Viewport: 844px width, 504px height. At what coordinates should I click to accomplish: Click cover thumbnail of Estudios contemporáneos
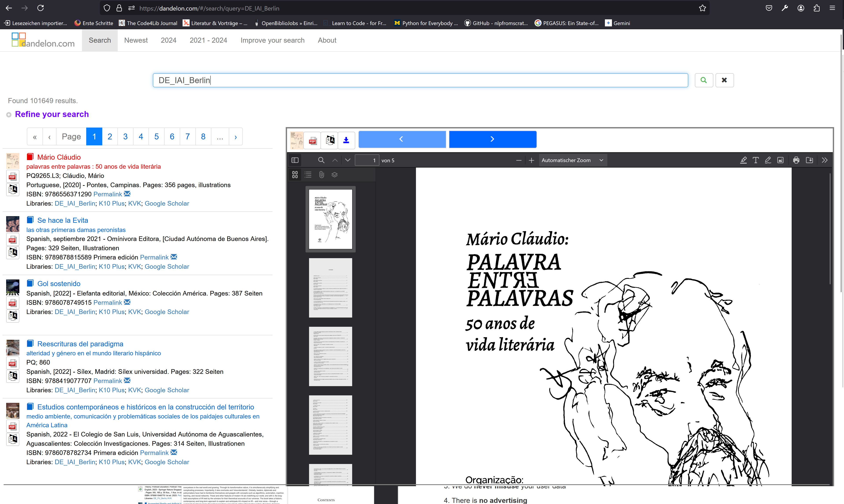[13, 411]
